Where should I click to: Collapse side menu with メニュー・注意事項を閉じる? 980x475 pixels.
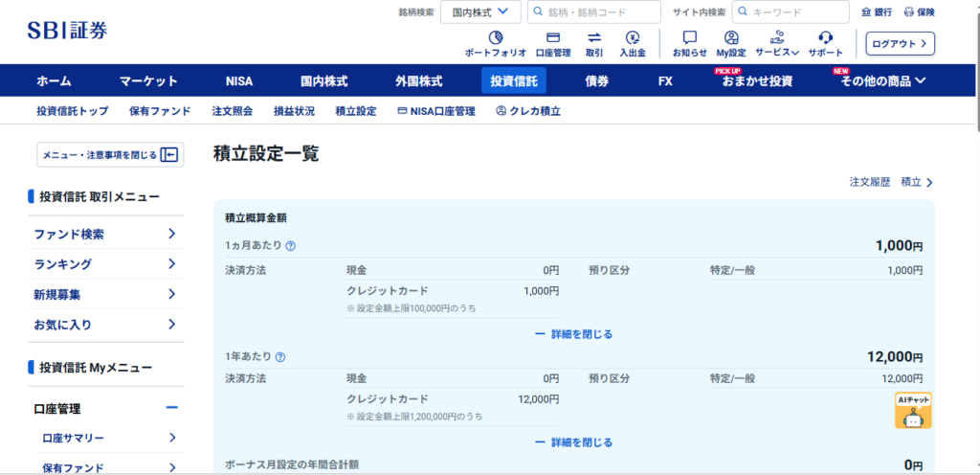110,155
